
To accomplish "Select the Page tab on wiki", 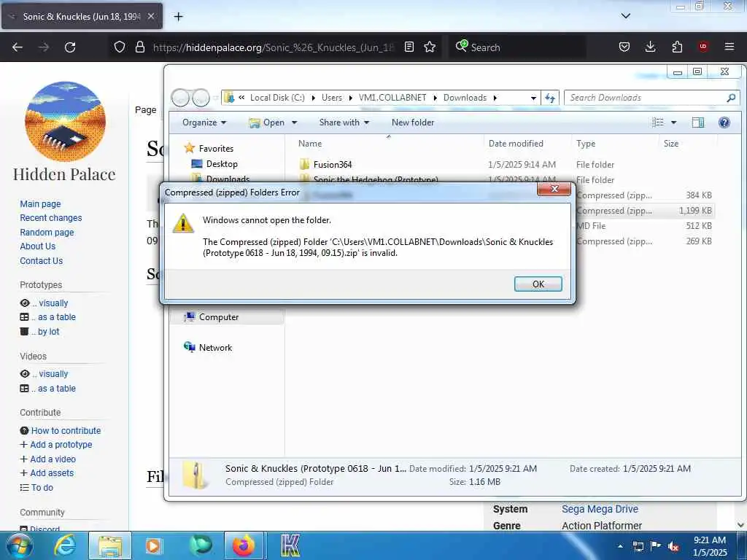I will 145,110.
